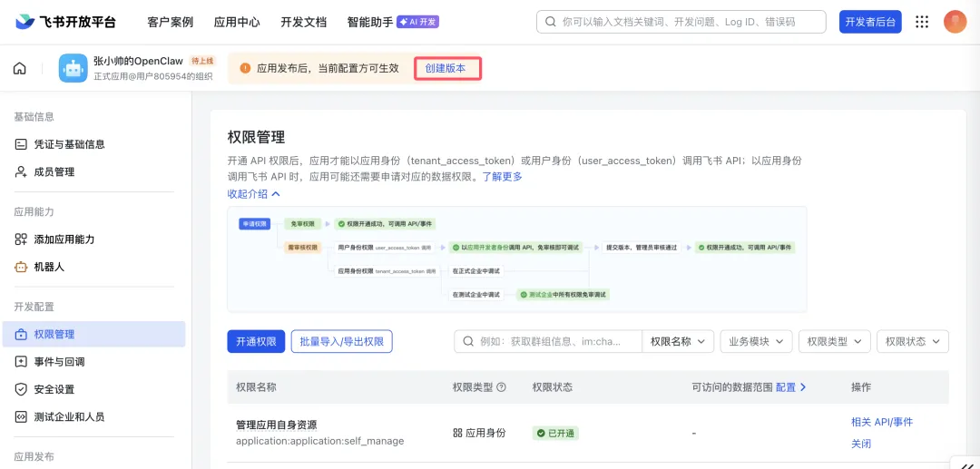Open the 权限名称 search-type dropdown
980x469 pixels.
pyautogui.click(x=678, y=342)
